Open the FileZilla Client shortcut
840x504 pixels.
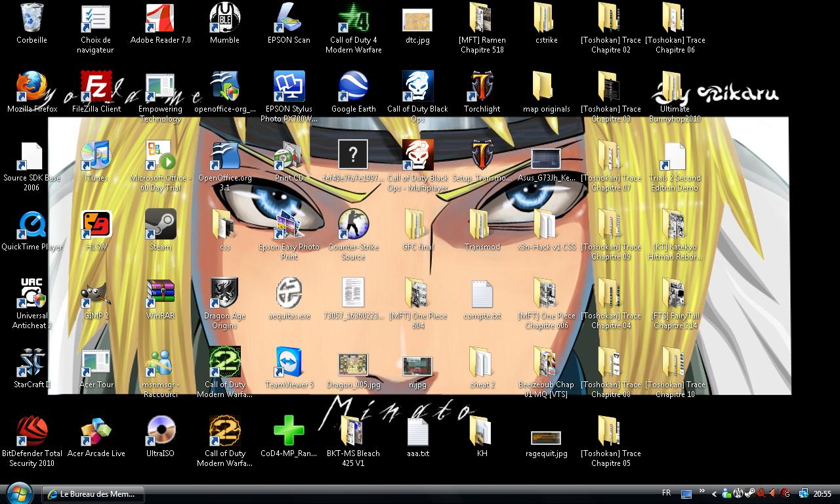pos(96,87)
